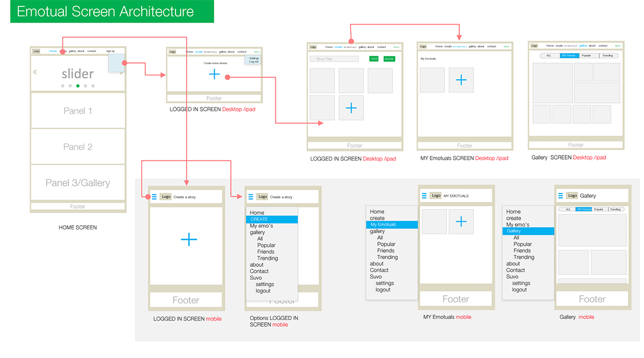644x358 pixels.
Task: Click the left arrow on the home slider
Action: [35, 72]
